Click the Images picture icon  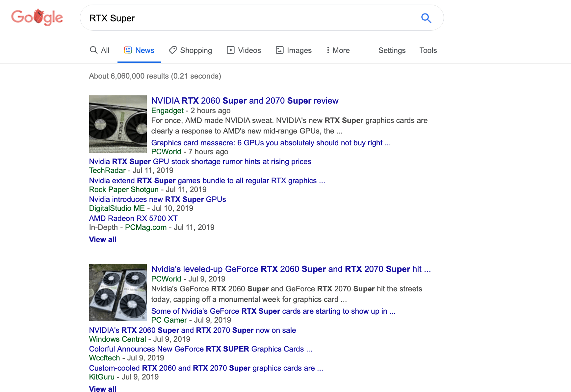point(280,50)
